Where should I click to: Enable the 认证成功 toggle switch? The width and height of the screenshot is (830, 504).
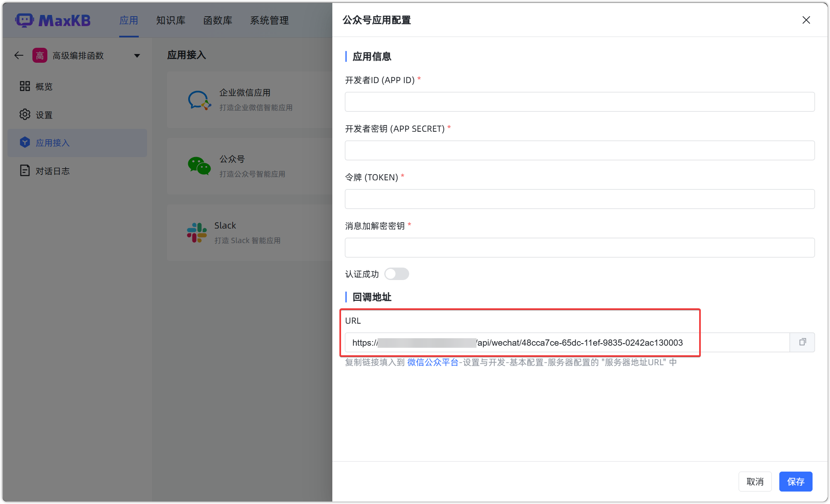[396, 274]
